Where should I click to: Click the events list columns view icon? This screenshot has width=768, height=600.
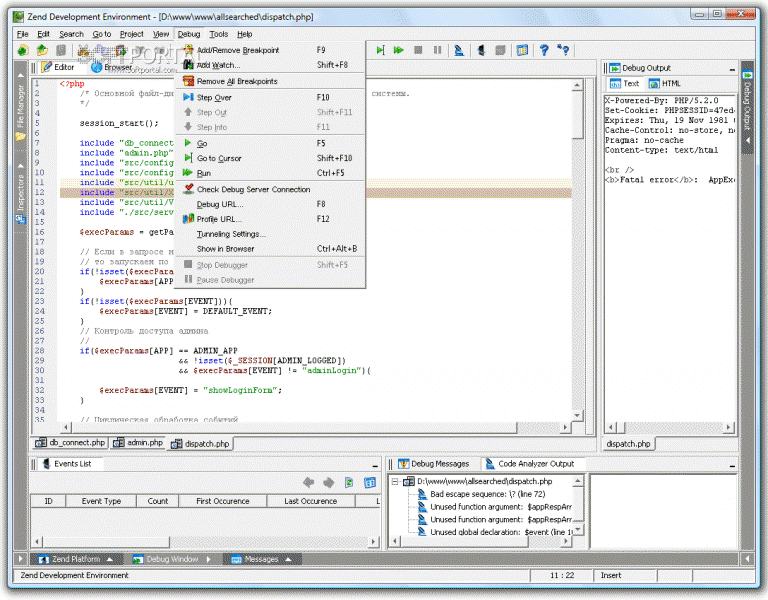coord(370,482)
